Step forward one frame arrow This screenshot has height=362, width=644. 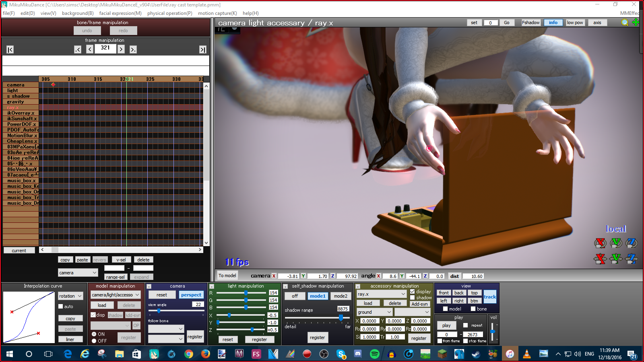(121, 49)
